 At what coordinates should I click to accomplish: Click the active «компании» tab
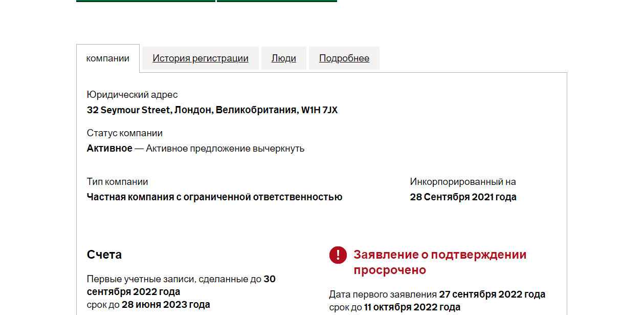[108, 58]
